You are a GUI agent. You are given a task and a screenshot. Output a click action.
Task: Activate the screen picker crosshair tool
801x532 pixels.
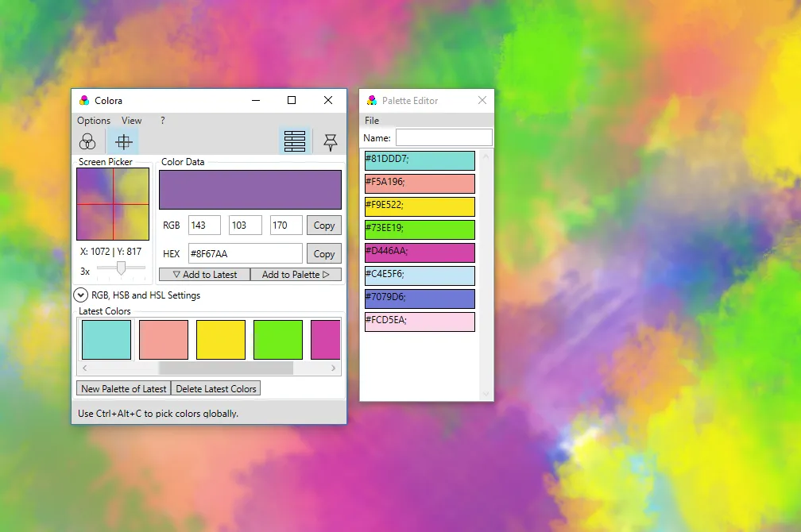[x=122, y=141]
